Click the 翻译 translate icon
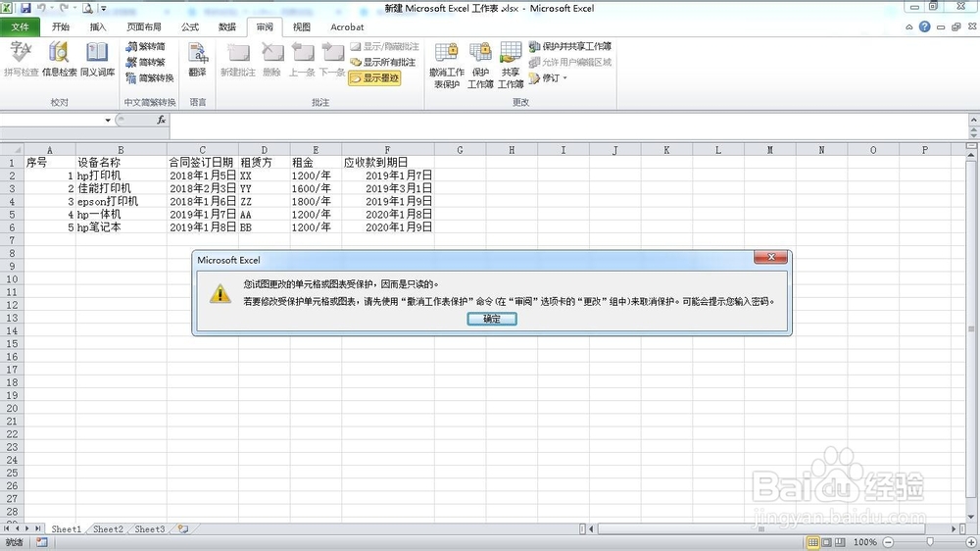980x551 pixels. pyautogui.click(x=198, y=60)
